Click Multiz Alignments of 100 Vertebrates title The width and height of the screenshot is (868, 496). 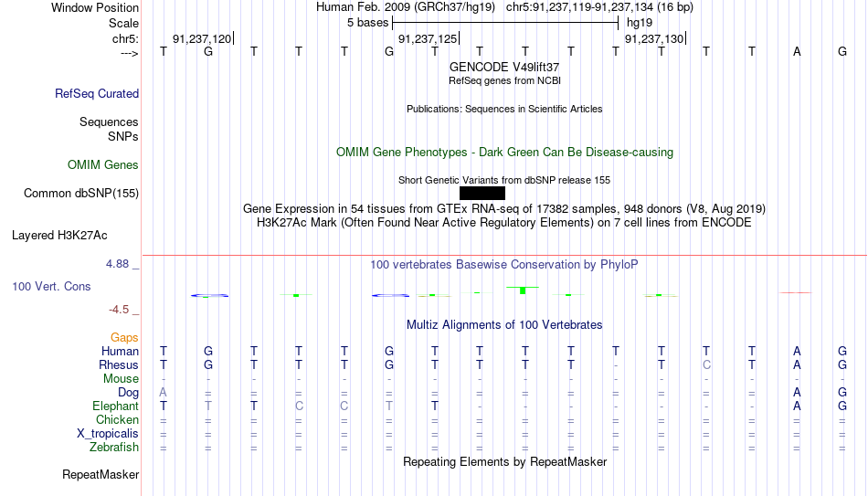coord(504,325)
